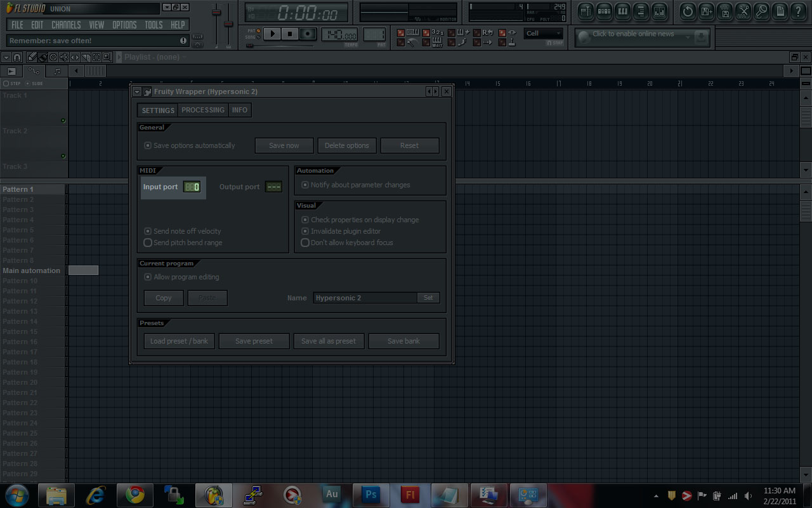Open the Cell dropdown in the top panel
The image size is (812, 508).
542,33
